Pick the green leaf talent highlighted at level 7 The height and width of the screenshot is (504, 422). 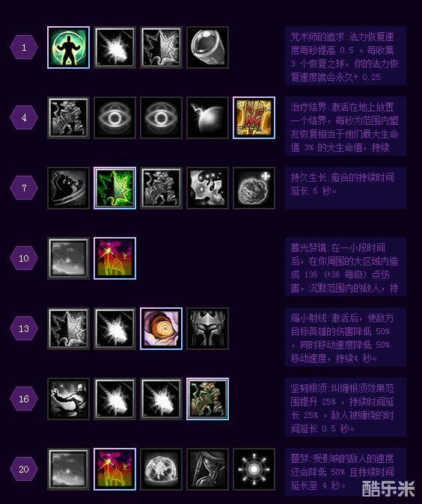[x=114, y=188]
